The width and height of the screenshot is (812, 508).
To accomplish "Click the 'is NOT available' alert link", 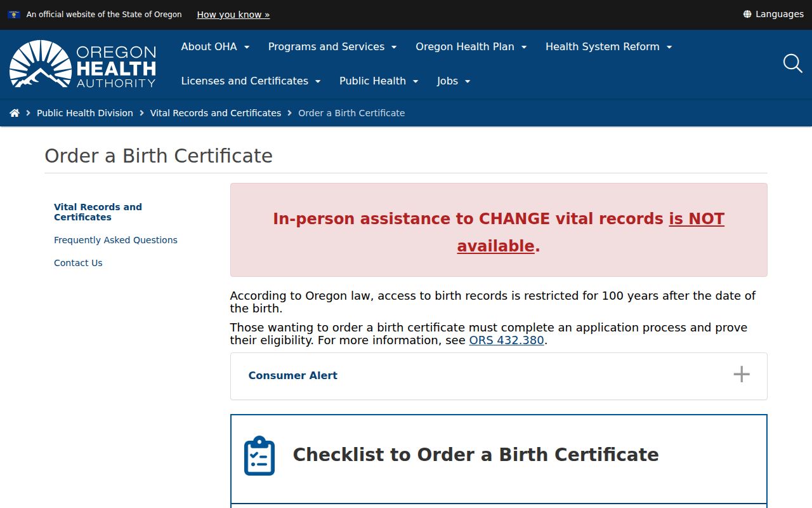I will pos(591,232).
